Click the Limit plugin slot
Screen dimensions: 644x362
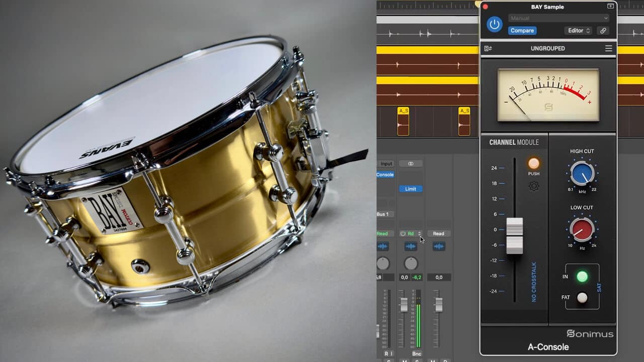coord(411,189)
